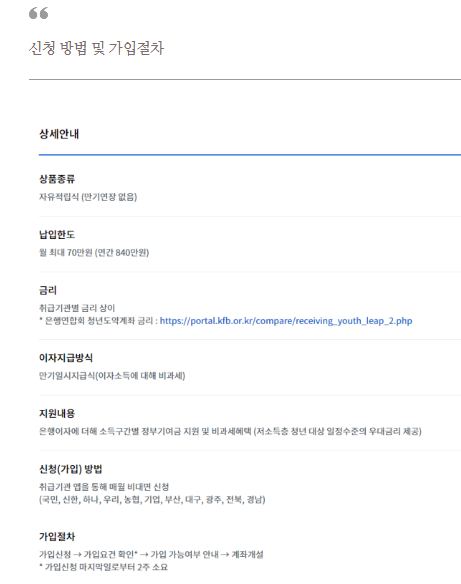Click the heading '신청 방법 및 가입절차'
Viewport: 461px width, 584px height.
pyautogui.click(x=96, y=48)
